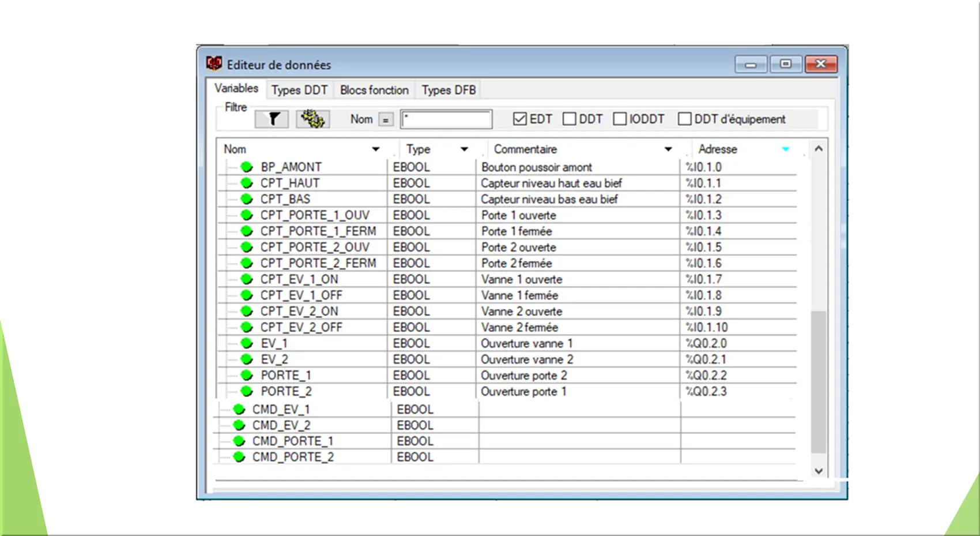The image size is (980, 536).
Task: Select the address cell %I0.1.10
Action: 707,327
